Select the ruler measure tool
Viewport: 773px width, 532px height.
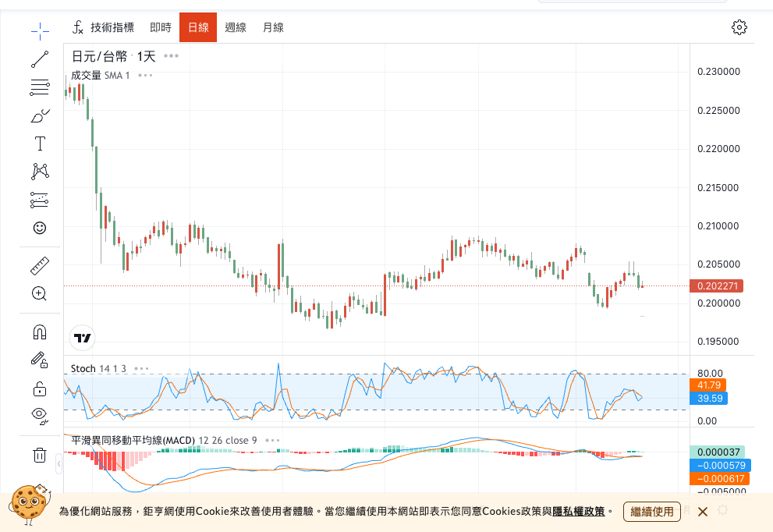click(40, 266)
